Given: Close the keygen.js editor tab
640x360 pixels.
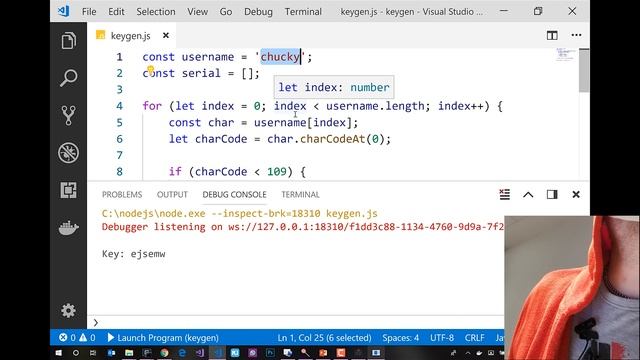Looking at the screenshot, I should pyautogui.click(x=166, y=36).
